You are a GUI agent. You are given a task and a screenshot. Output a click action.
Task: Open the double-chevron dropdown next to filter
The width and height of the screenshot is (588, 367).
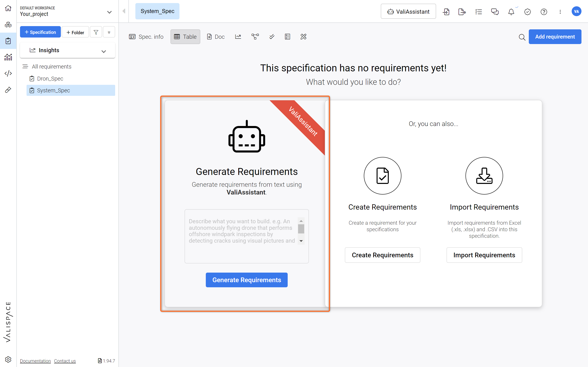click(109, 32)
